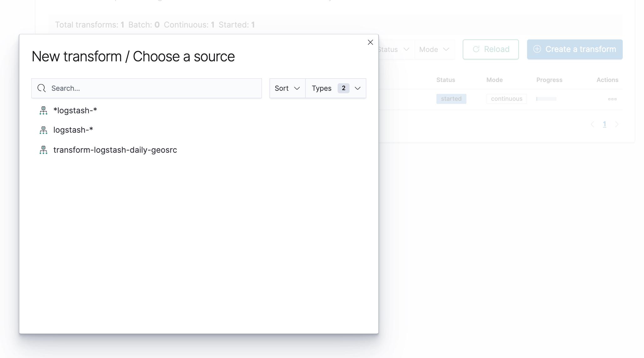Click the transform progress bar

[546, 99]
